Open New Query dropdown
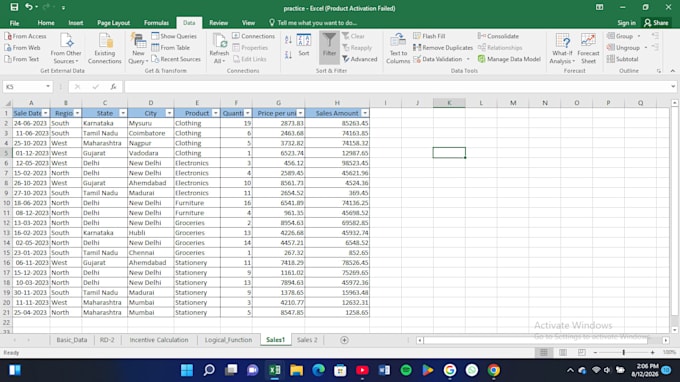The height and width of the screenshot is (382, 680). pyautogui.click(x=138, y=49)
